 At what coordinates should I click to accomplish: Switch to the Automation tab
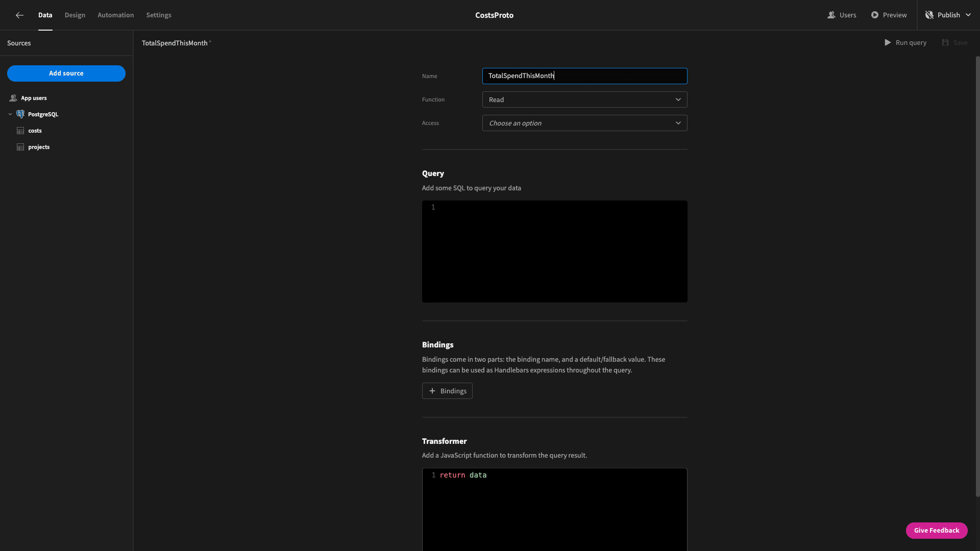(116, 15)
